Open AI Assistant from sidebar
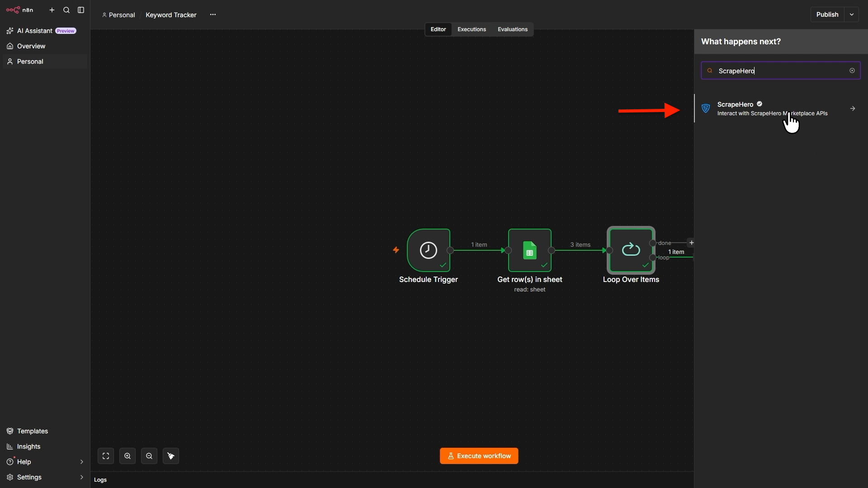 (x=44, y=31)
